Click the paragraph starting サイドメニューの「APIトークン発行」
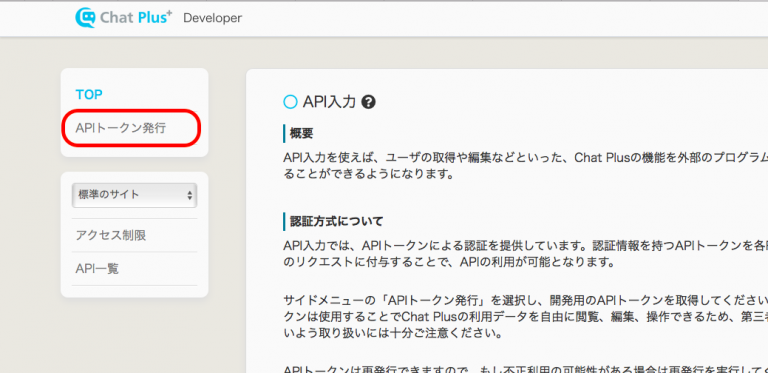 526,317
